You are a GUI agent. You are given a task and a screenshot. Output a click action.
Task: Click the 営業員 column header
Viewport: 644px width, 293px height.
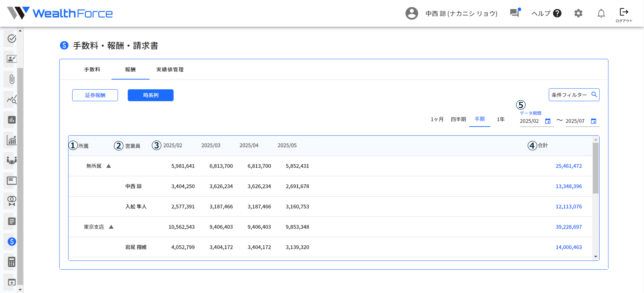click(x=132, y=146)
